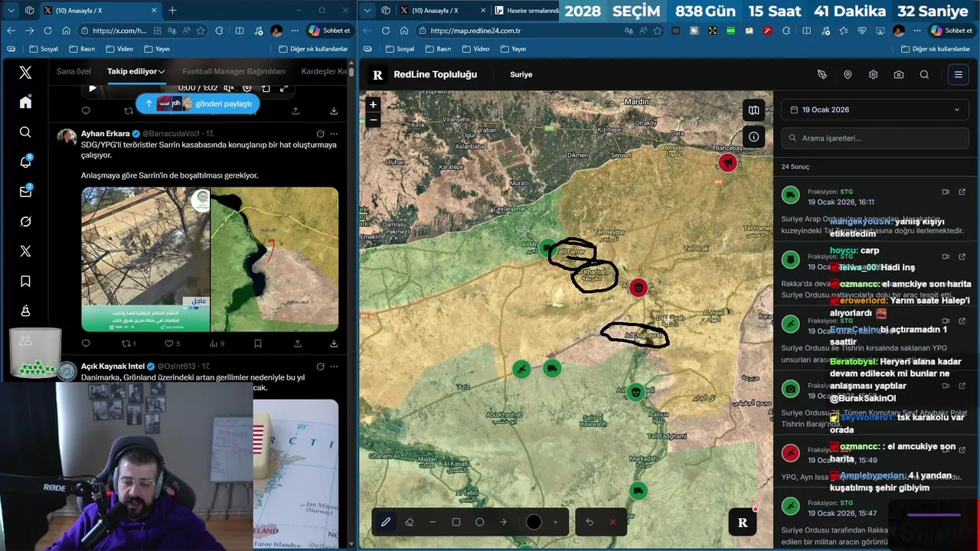The width and height of the screenshot is (980, 551).
Task: Click the location pin header icon
Action: (848, 74)
